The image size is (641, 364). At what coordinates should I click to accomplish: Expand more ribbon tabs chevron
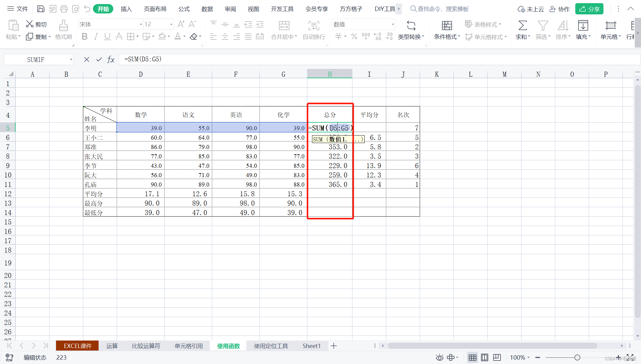[398, 9]
